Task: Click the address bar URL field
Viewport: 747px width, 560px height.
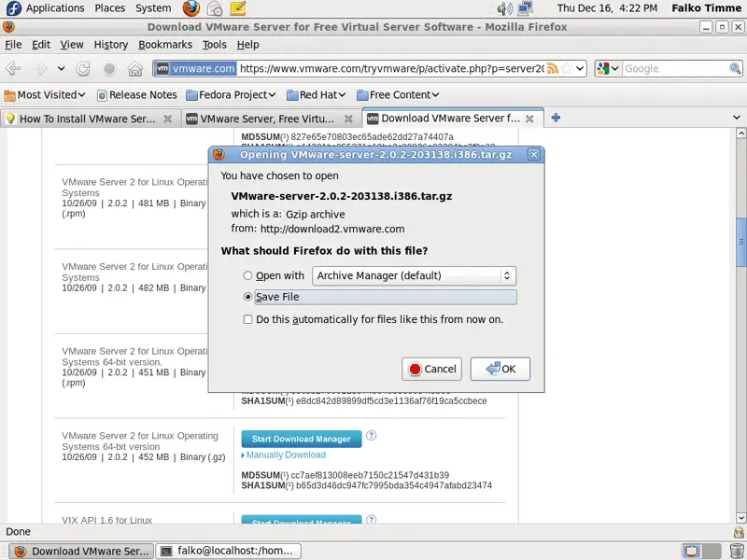Action: (x=391, y=68)
